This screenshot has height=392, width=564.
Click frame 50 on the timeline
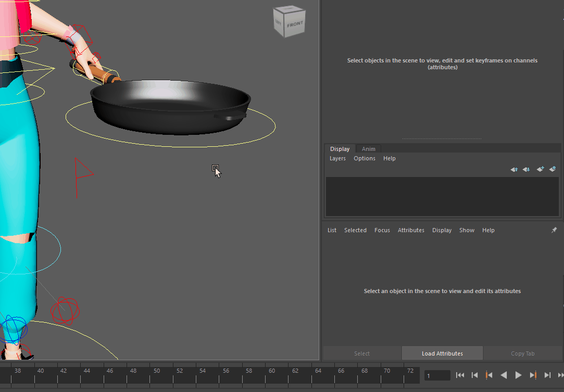(x=157, y=371)
